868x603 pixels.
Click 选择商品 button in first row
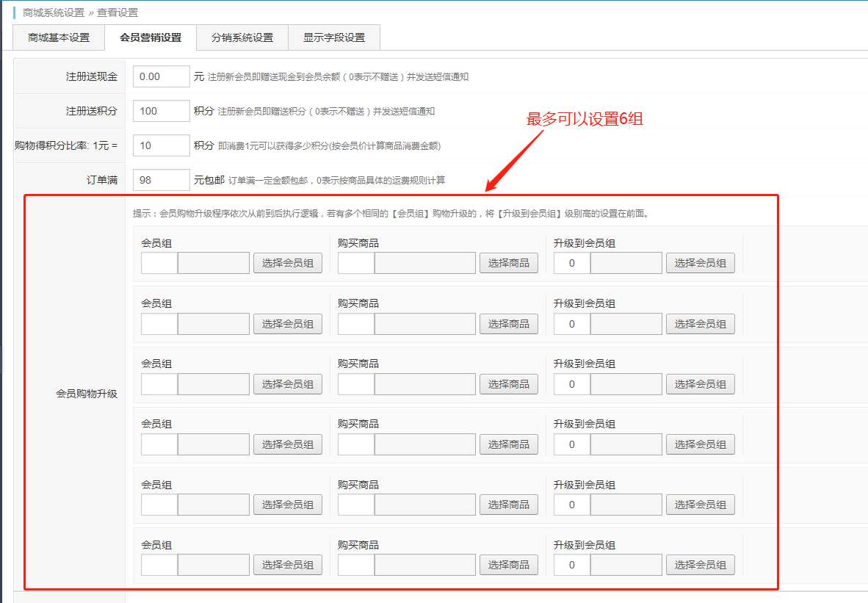[508, 263]
